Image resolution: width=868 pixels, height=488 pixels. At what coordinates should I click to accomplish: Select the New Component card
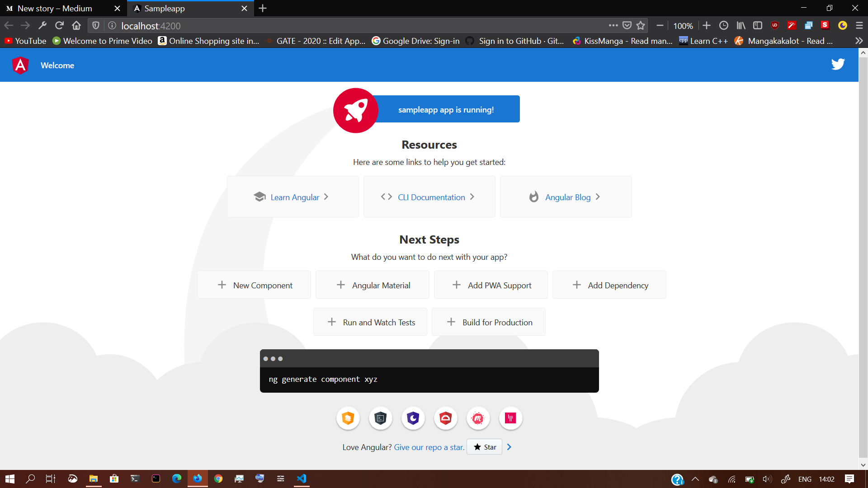click(254, 285)
